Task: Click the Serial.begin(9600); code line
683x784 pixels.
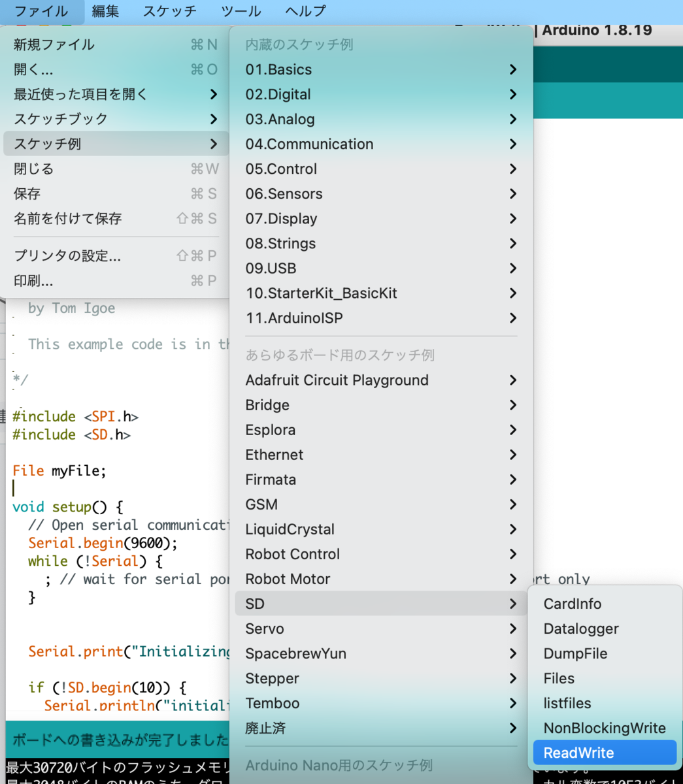Action: coord(103,543)
